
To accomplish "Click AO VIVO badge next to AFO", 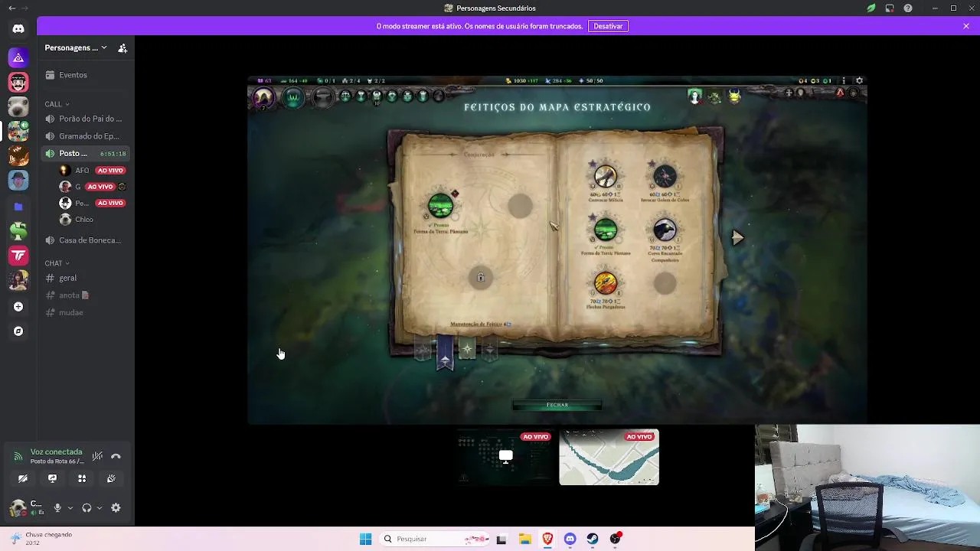I will (x=110, y=171).
